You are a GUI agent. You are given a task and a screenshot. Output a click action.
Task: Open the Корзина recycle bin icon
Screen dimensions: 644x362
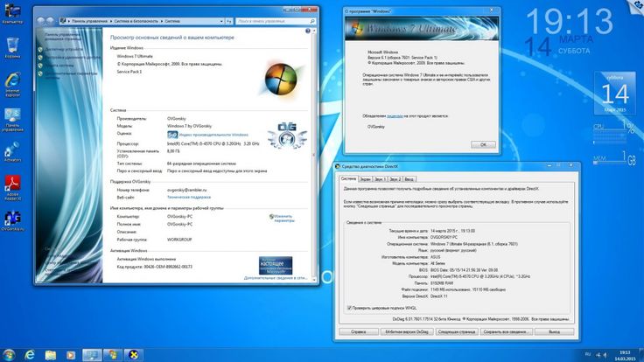pos(13,47)
